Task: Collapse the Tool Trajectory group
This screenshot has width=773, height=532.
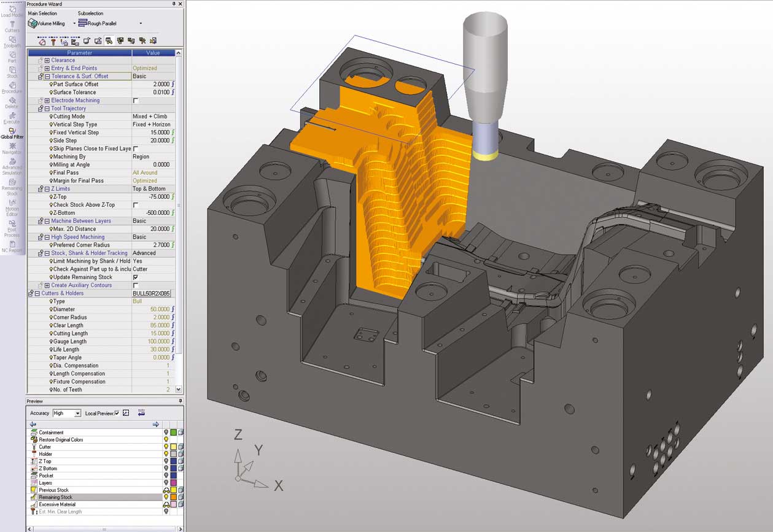Action: click(47, 109)
